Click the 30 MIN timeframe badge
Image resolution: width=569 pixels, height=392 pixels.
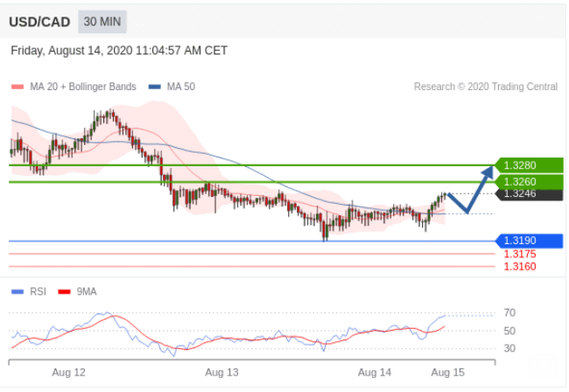pyautogui.click(x=102, y=19)
